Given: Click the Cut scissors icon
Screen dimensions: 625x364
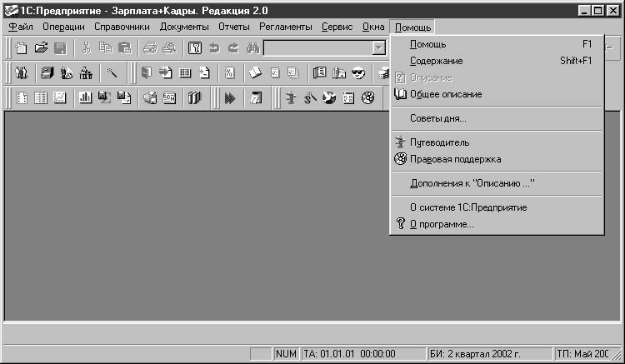Looking at the screenshot, I should [x=85, y=48].
